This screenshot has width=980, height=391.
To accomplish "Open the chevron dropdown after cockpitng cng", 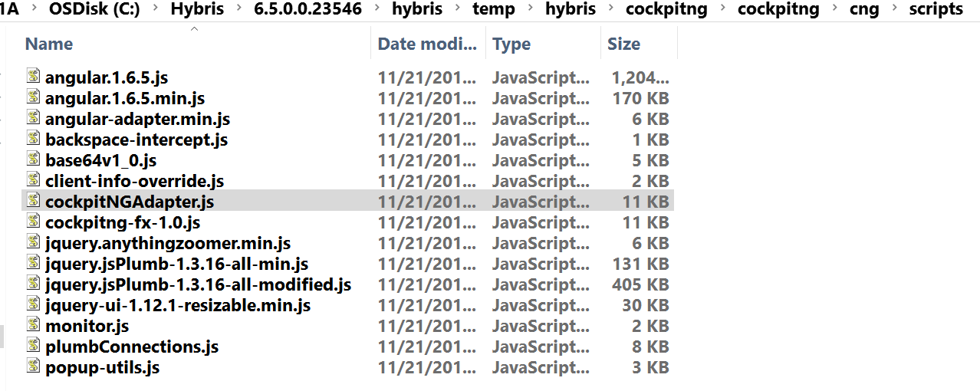I will pyautogui.click(x=893, y=9).
